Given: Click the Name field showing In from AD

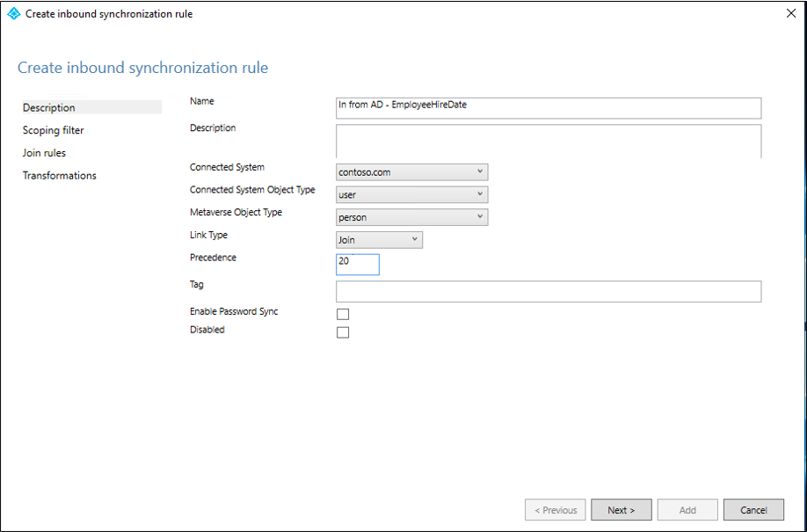Looking at the screenshot, I should 545,107.
